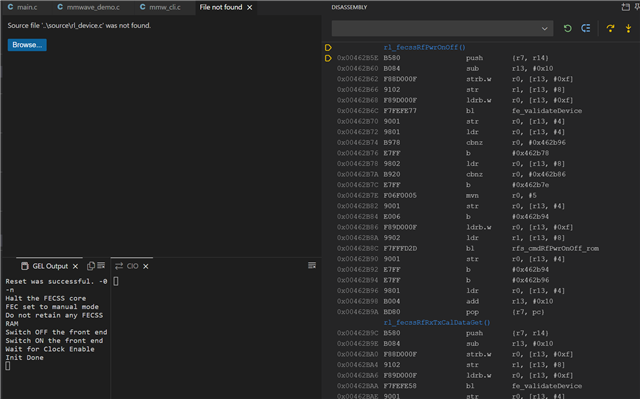Open the disassembly address dropdown arrow
Viewport: 640px width, 399px height.
544,29
